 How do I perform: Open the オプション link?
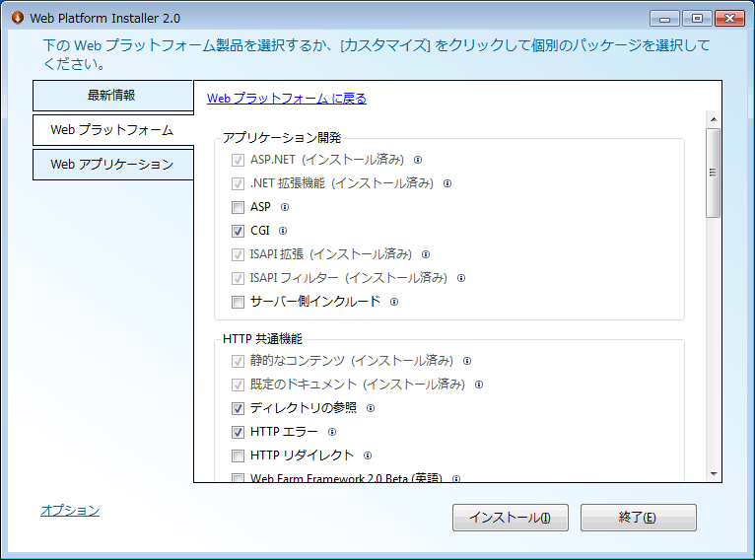[70, 511]
